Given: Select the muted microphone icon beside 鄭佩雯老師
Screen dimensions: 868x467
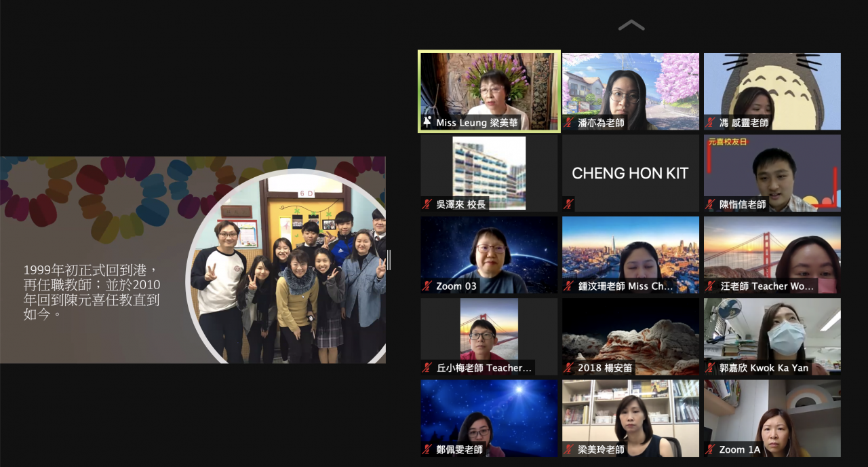Looking at the screenshot, I should point(427,449).
